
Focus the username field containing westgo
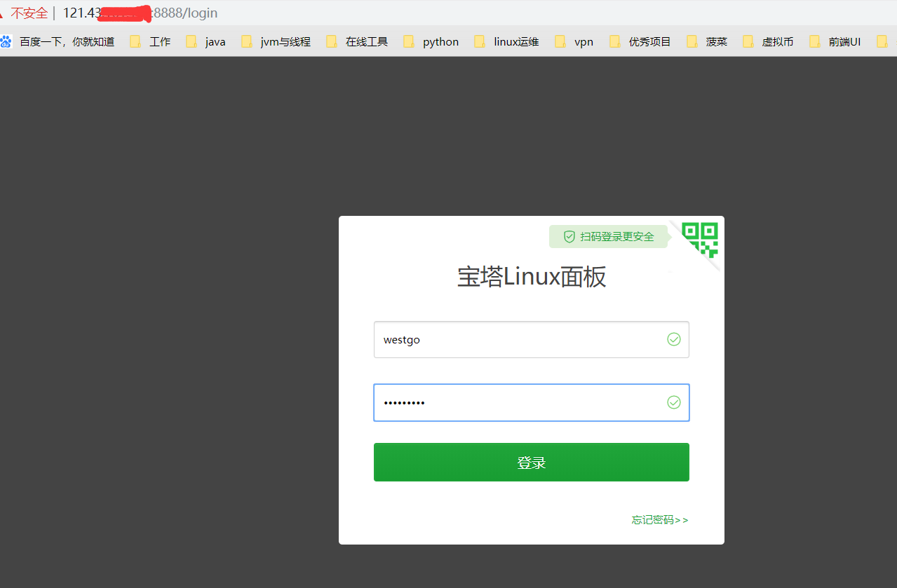pos(532,339)
